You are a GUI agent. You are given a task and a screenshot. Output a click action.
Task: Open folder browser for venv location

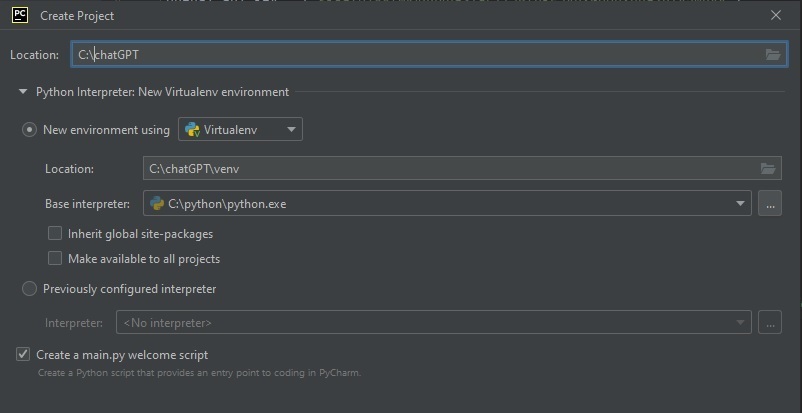coord(768,169)
